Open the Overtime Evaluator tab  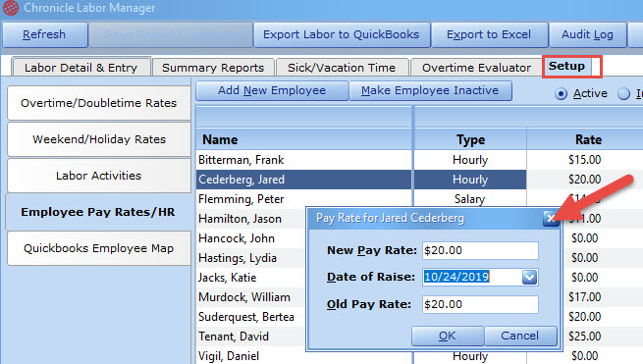pyautogui.click(x=476, y=68)
